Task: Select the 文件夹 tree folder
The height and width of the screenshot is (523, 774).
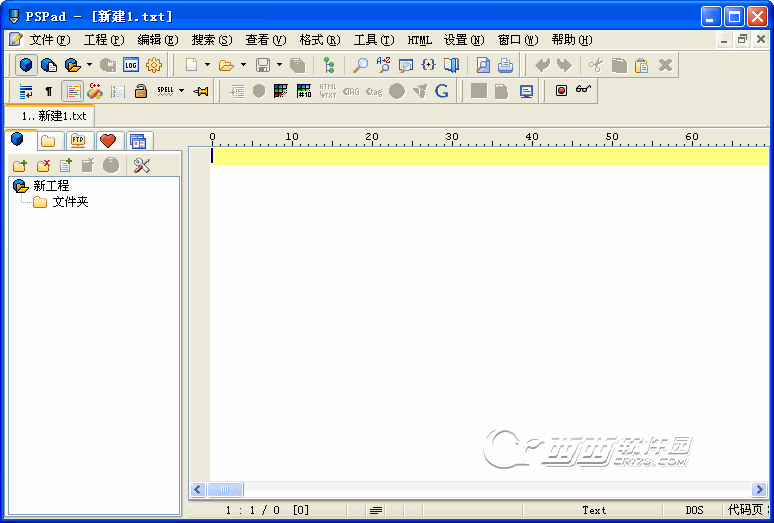Action: tap(70, 202)
